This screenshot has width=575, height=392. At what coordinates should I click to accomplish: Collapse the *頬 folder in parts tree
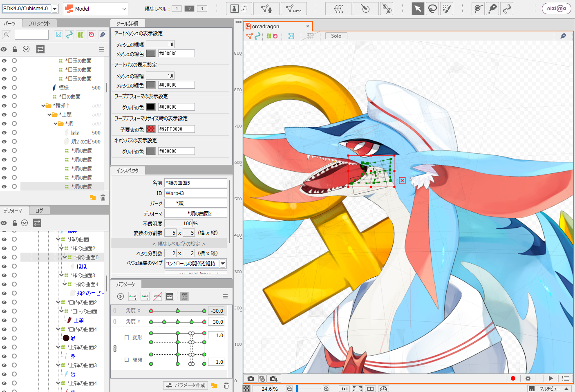(56, 123)
